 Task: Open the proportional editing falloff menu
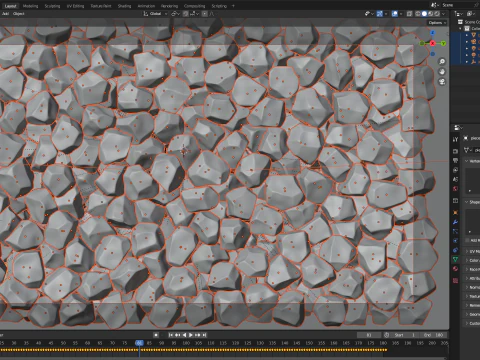tap(211, 14)
